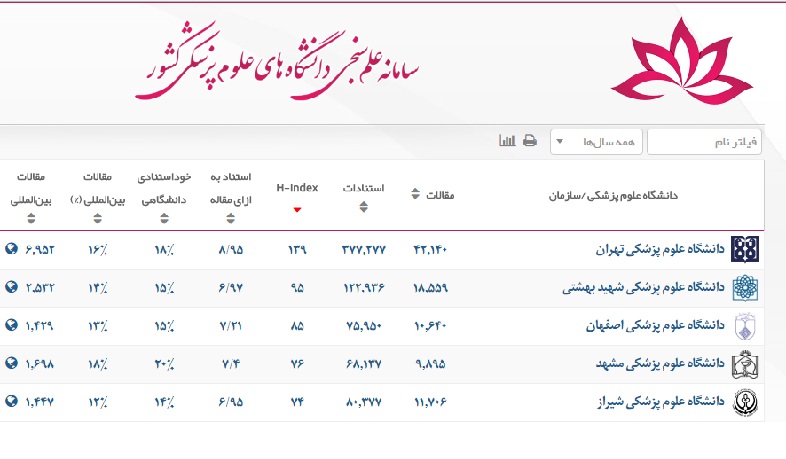
Task: Open دانشگاه علوم پزشکی شیراز link
Action: (660, 401)
